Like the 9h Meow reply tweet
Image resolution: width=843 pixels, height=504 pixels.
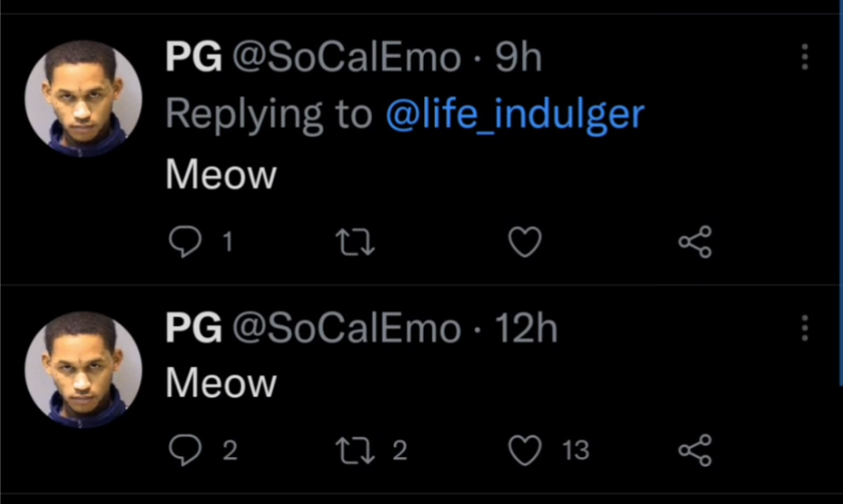525,242
